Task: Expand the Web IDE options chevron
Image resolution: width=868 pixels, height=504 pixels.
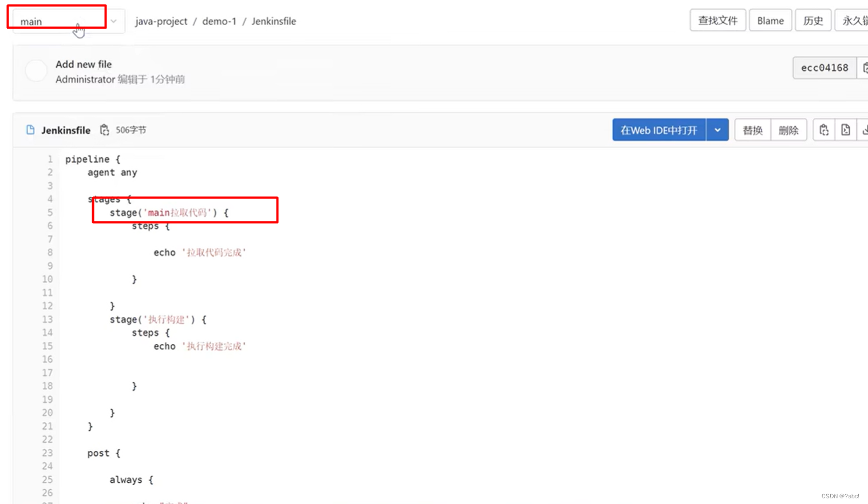Action: [x=717, y=130]
